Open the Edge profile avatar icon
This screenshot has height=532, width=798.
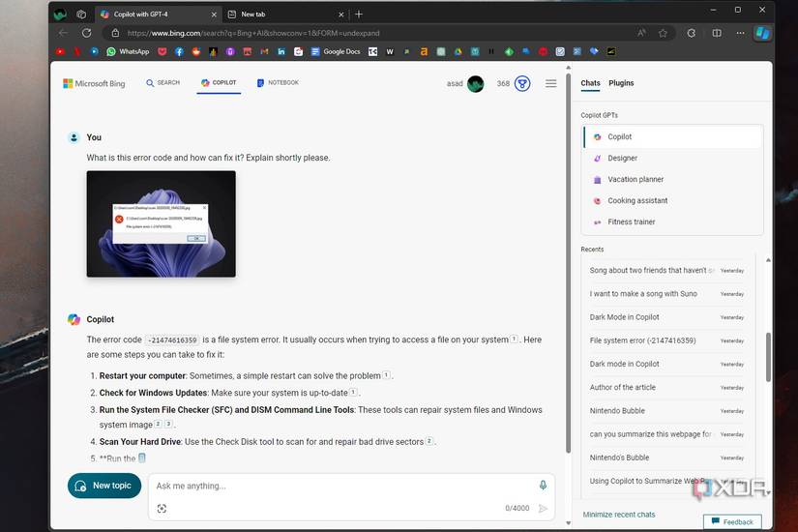pyautogui.click(x=60, y=15)
